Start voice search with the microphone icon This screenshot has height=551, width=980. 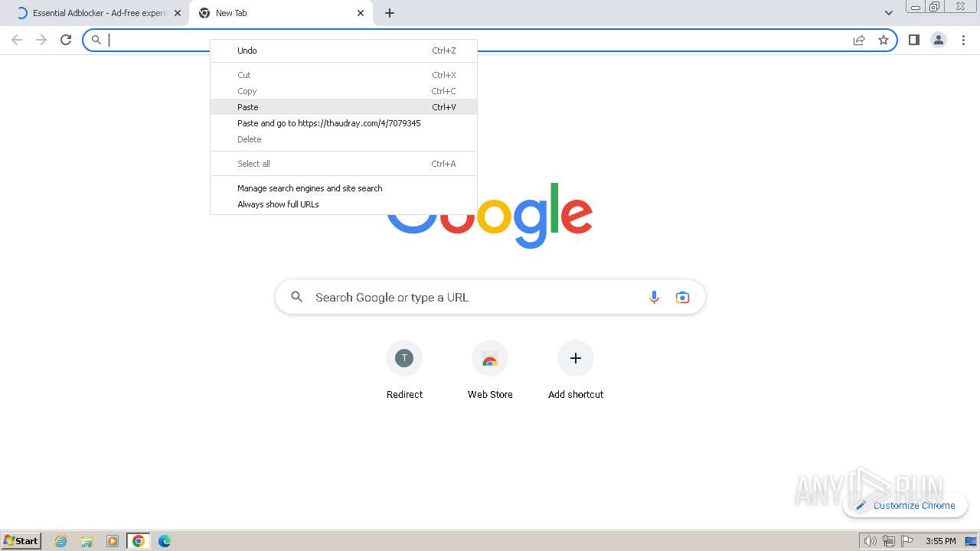coord(654,298)
